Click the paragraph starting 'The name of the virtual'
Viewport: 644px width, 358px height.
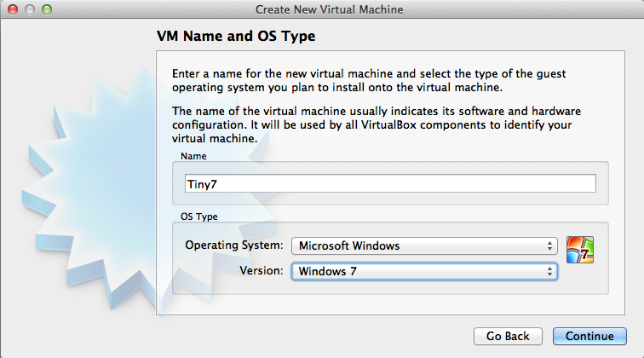(x=377, y=124)
